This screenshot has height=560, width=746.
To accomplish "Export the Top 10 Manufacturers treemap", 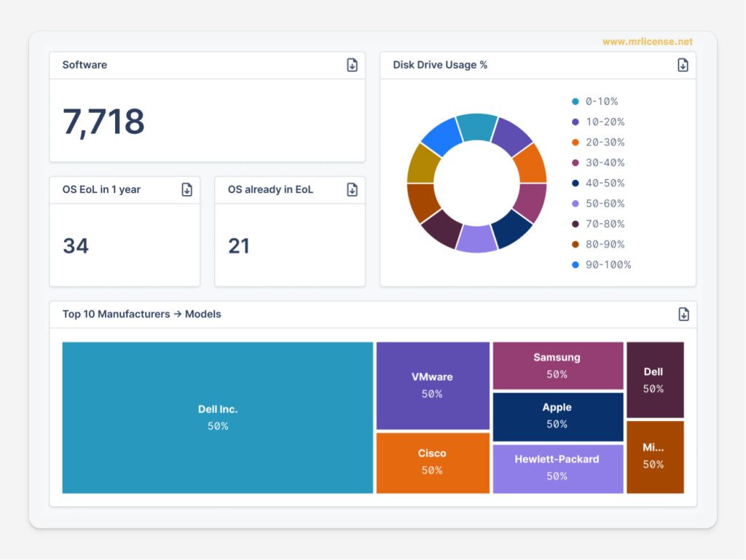I will [x=683, y=314].
